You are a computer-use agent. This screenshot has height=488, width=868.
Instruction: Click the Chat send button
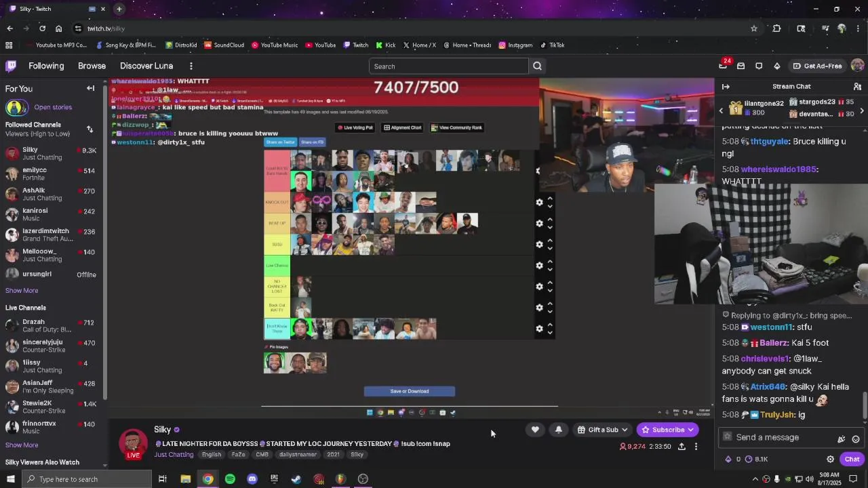[x=851, y=459]
